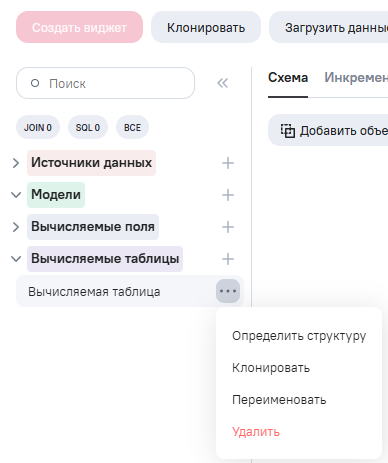Image resolution: width=388 pixels, height=463 pixels.
Task: Select the Вычисляемые таблицы label
Action: (x=105, y=259)
